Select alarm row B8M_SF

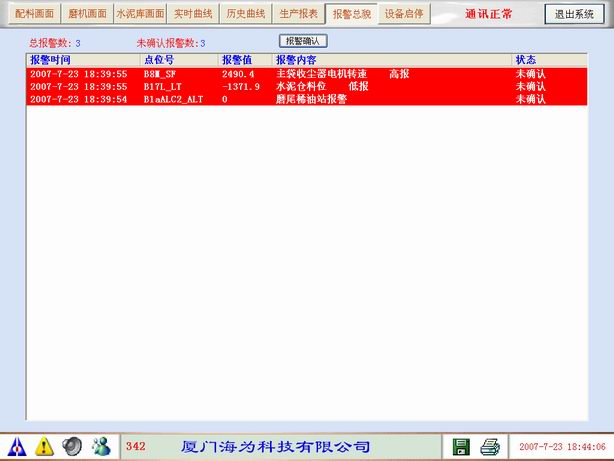pyautogui.click(x=307, y=74)
